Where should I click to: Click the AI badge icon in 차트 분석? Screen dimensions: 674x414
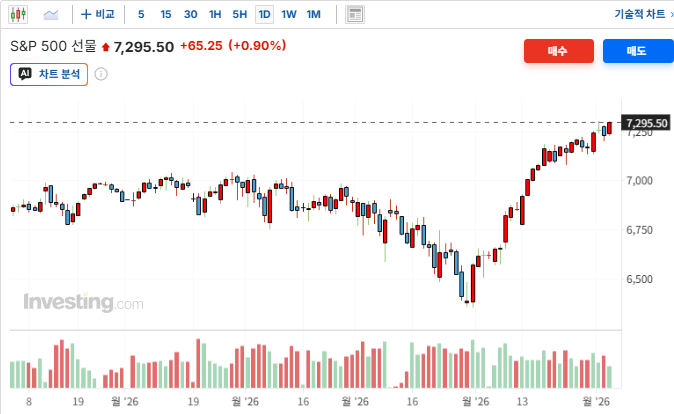point(25,74)
